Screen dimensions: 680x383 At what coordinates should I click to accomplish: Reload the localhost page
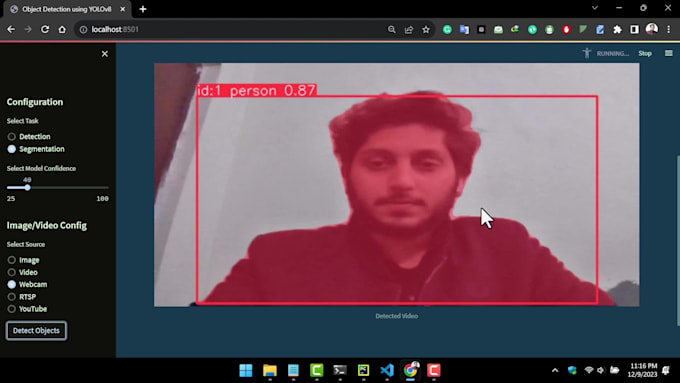pyautogui.click(x=45, y=29)
